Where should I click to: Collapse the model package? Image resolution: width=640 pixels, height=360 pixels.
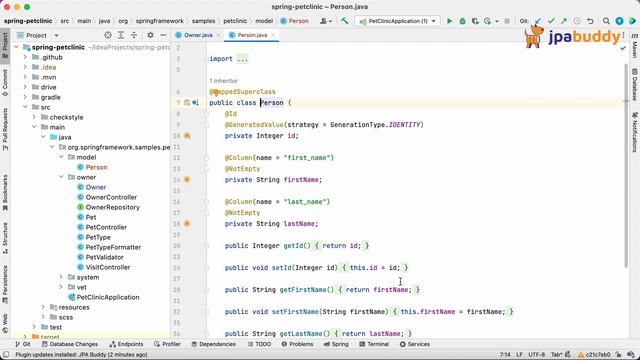(61, 157)
